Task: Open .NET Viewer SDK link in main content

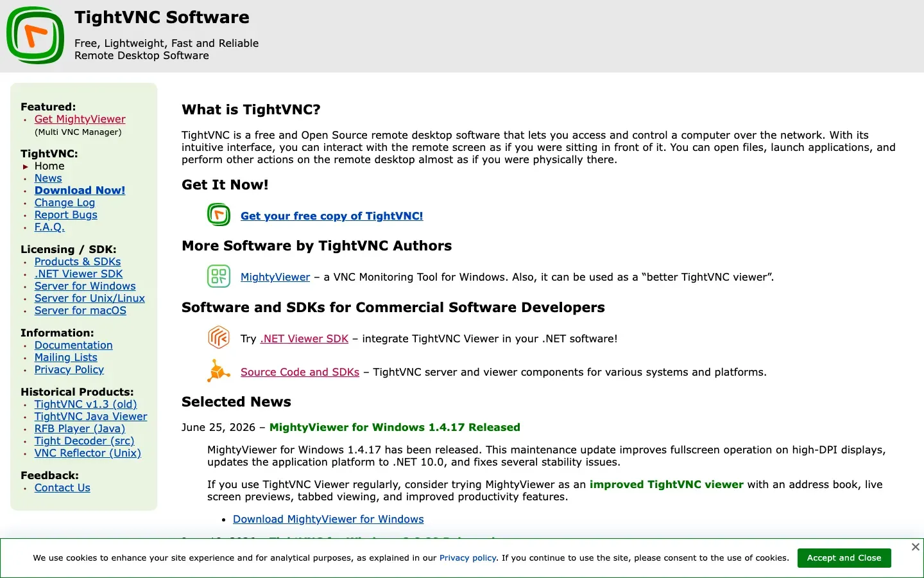Action: 304,338
